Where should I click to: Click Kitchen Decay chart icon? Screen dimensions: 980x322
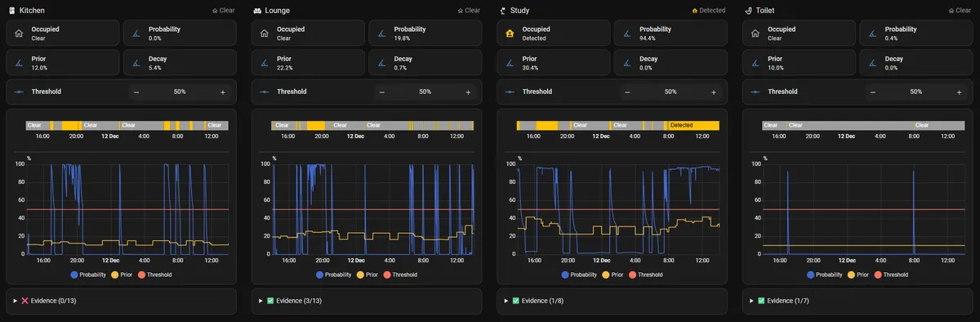pyautogui.click(x=136, y=63)
